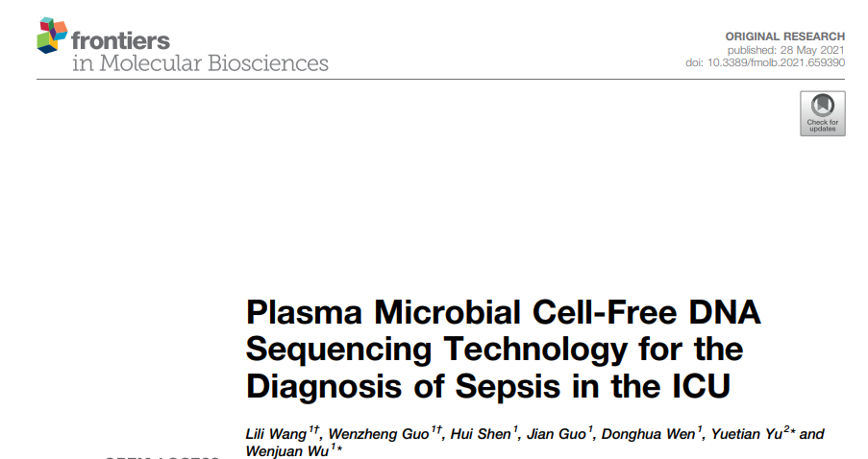This screenshot has height=459, width=868.
Task: Click the word DNA in the title
Action: (725, 312)
